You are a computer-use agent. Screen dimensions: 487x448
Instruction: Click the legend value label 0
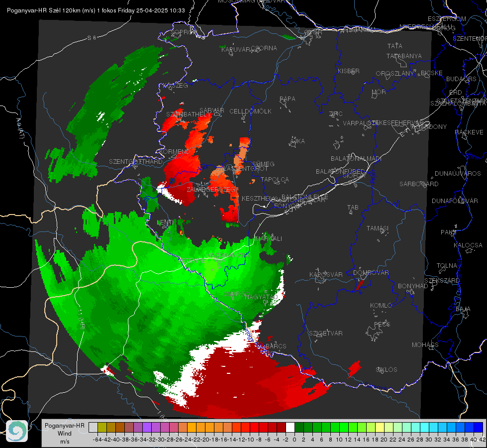[x=294, y=440]
